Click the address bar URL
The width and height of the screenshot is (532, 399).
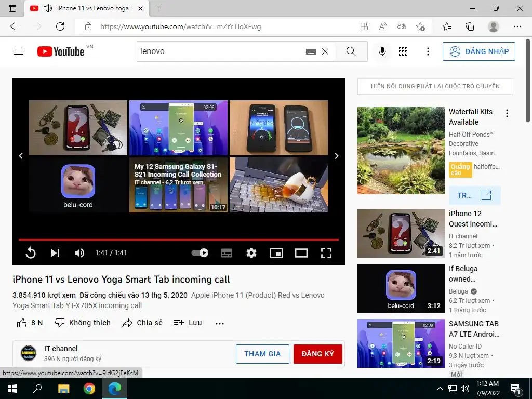point(180,27)
